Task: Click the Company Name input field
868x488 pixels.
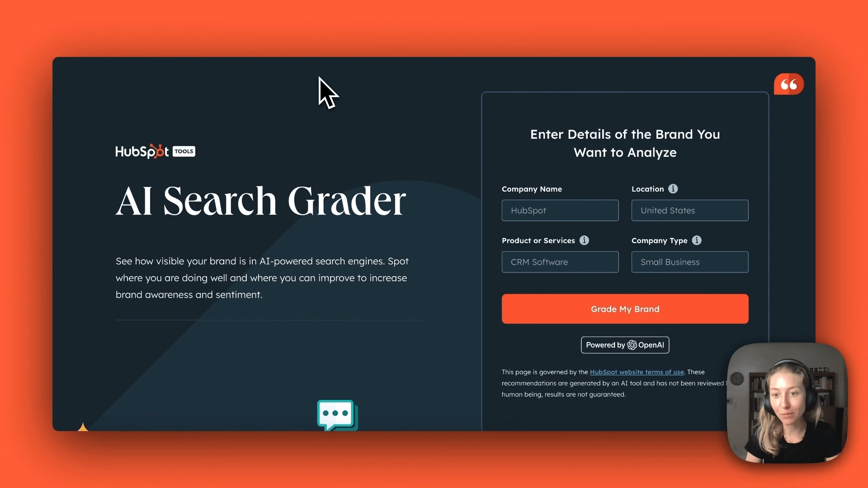Action: pyautogui.click(x=560, y=210)
